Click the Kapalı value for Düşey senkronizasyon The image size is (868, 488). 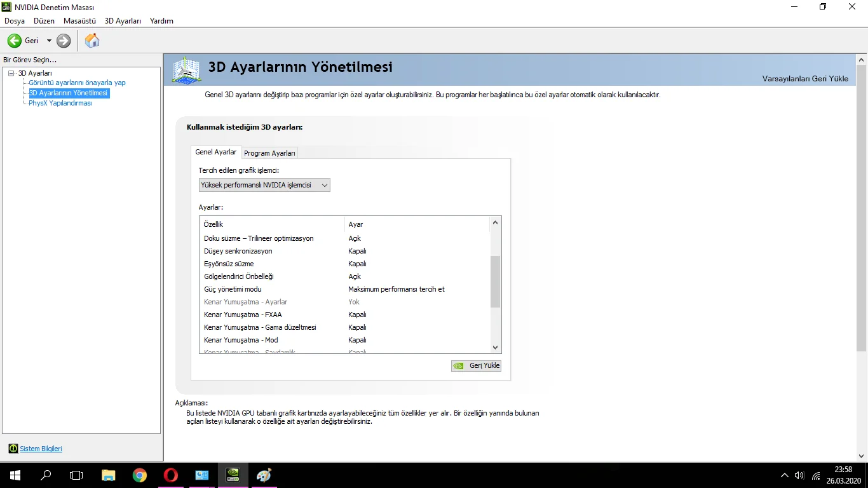357,251
